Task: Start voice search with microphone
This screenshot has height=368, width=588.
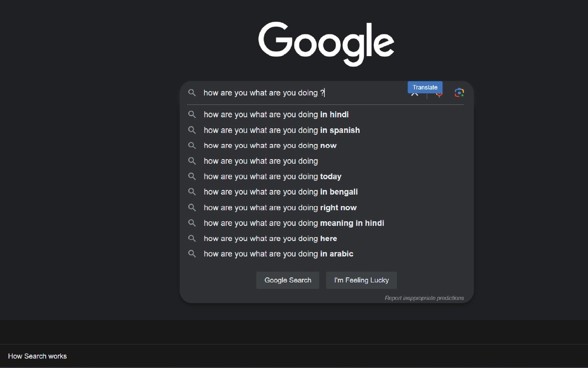Action: pos(439,95)
